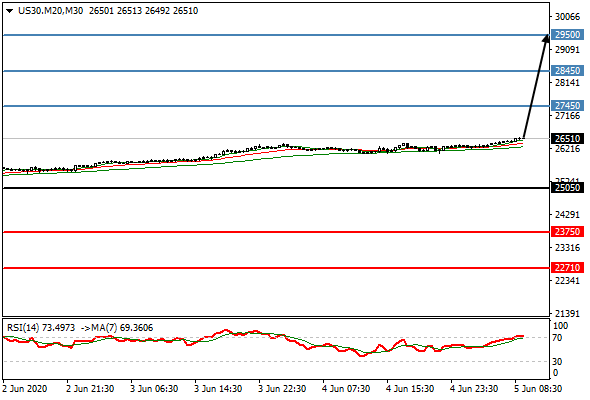Screen dimensions: 590x400
Task: Select the 23750 red level label
Action: point(567,231)
